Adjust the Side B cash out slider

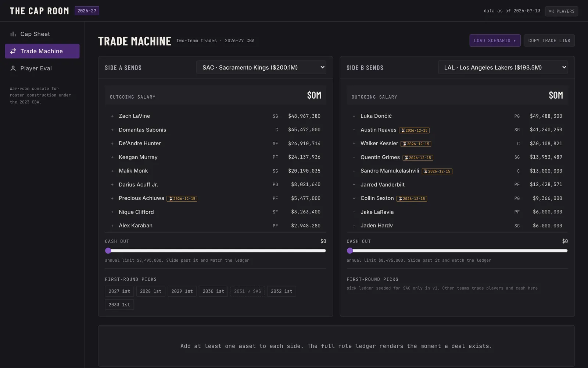coord(457,251)
